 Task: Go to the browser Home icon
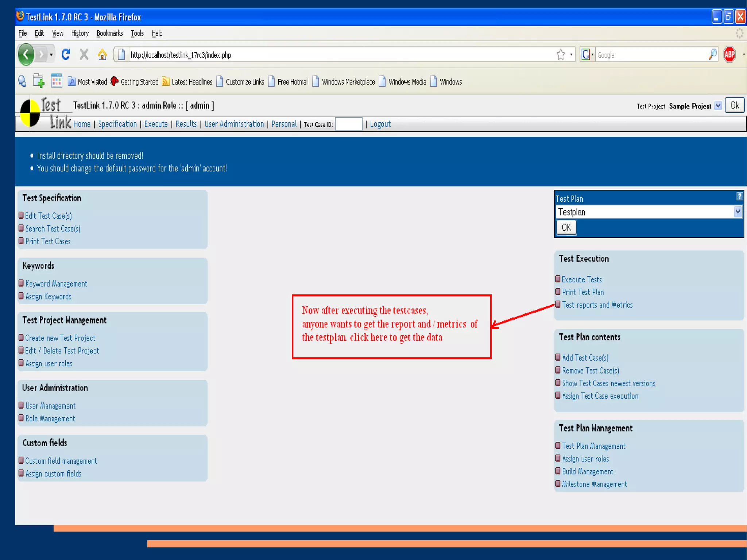coord(102,55)
